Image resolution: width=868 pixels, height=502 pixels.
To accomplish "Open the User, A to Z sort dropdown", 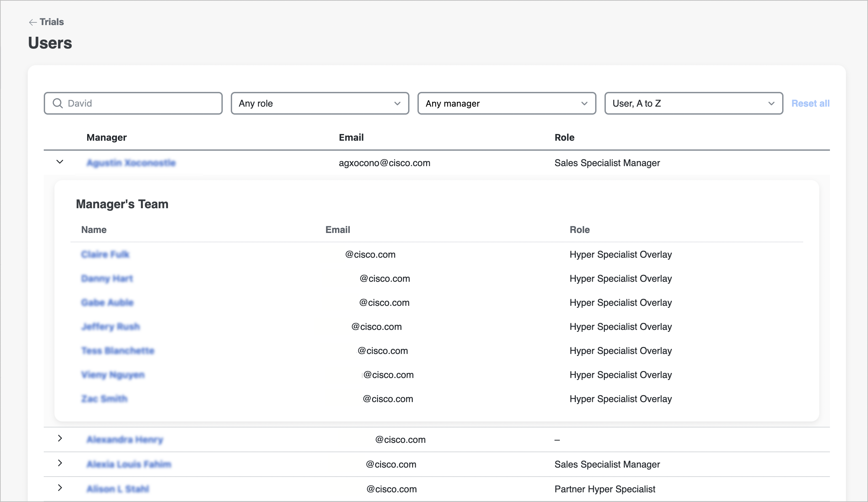I will tap(693, 103).
